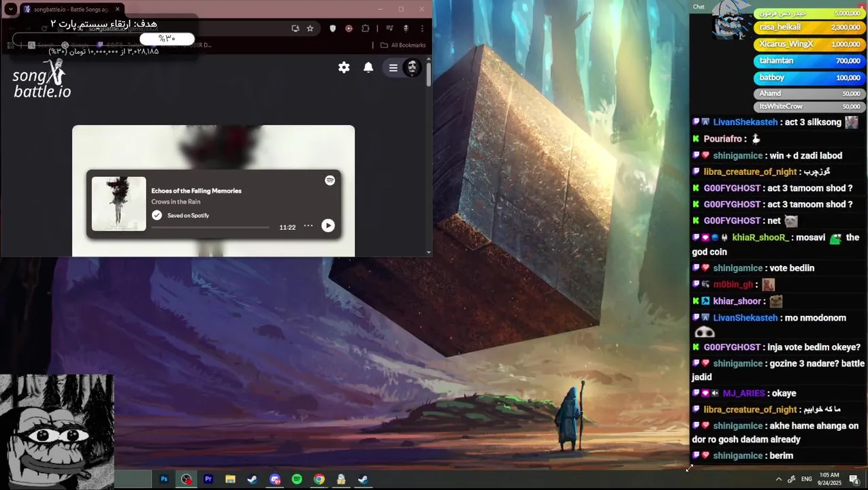
Task: Click username Pouriafro in chat
Action: (723, 139)
